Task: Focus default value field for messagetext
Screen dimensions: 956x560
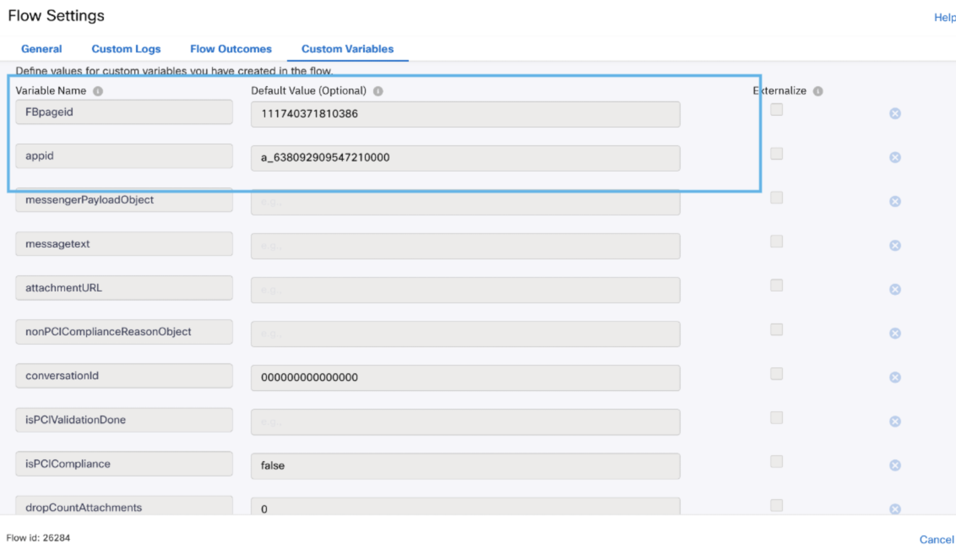Action: [465, 246]
